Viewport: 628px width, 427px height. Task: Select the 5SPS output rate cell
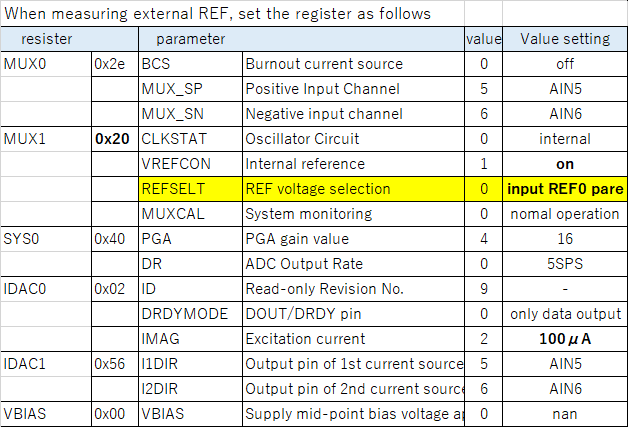click(565, 264)
